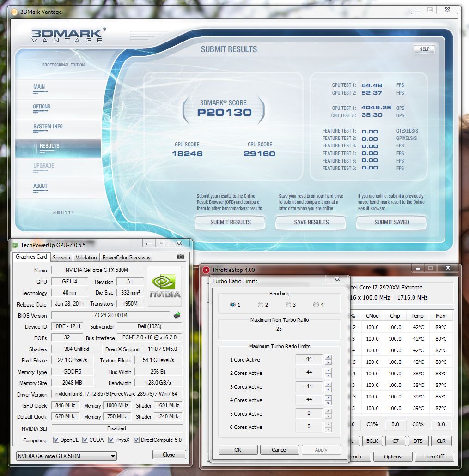Select the RESULTS section in 3DMark
Viewport: 469px width, 476px height.
pos(58,148)
